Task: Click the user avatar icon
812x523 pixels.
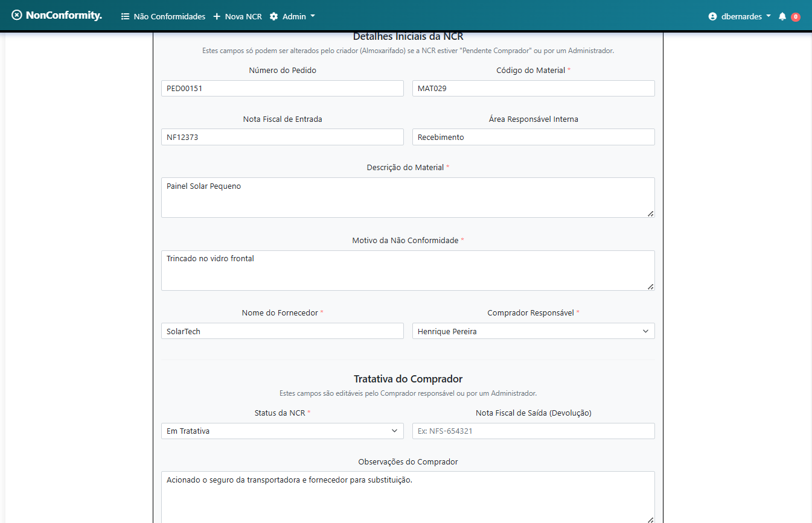Action: (x=712, y=17)
